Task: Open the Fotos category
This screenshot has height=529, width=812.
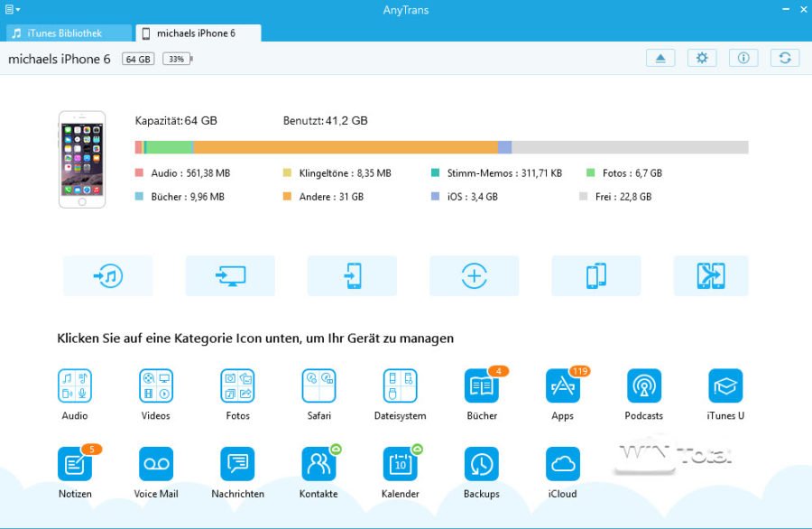Action: click(x=237, y=386)
